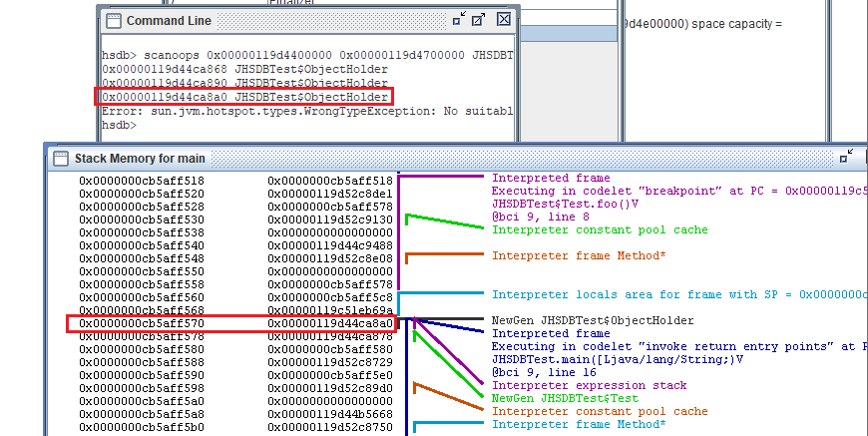Click the Stack Memory window system icon
868x436 pixels.
pos(58,158)
